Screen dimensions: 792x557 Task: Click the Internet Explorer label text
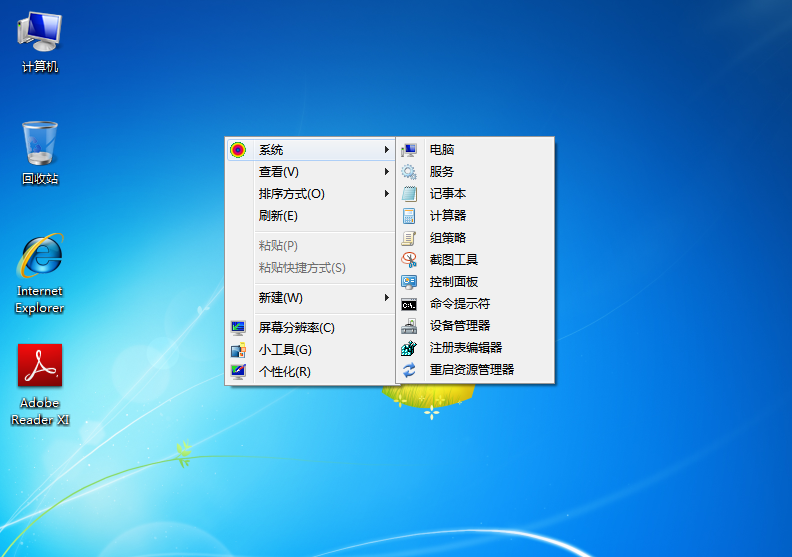[x=39, y=299]
